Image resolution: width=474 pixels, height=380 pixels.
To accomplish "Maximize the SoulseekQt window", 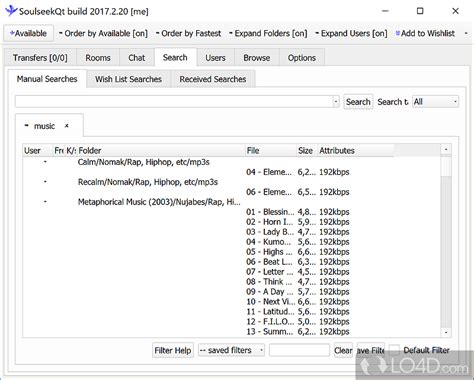I will click(420, 11).
